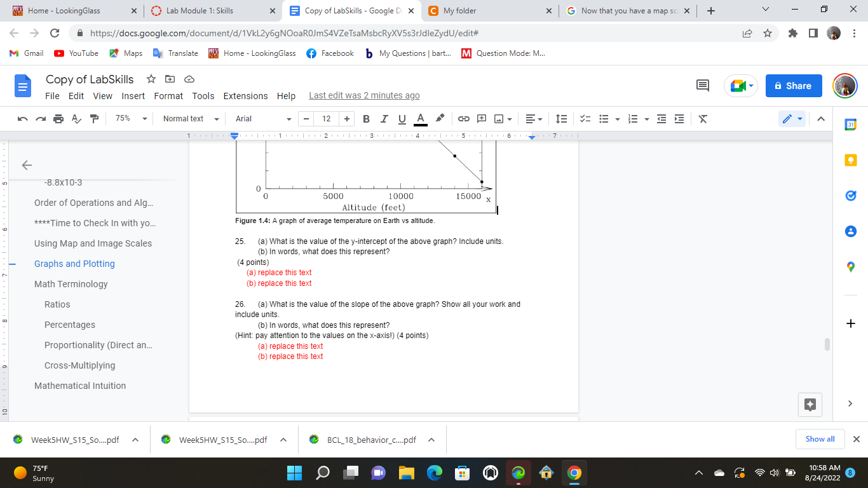Screen dimensions: 868x488
Task: Toggle bold formatting in the toolbar
Action: click(366, 119)
